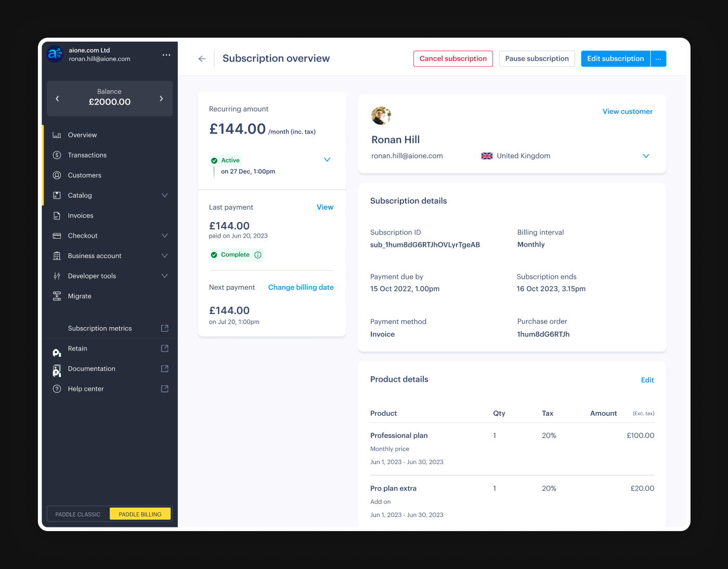Select the Paddle Billing toggle

tap(140, 514)
